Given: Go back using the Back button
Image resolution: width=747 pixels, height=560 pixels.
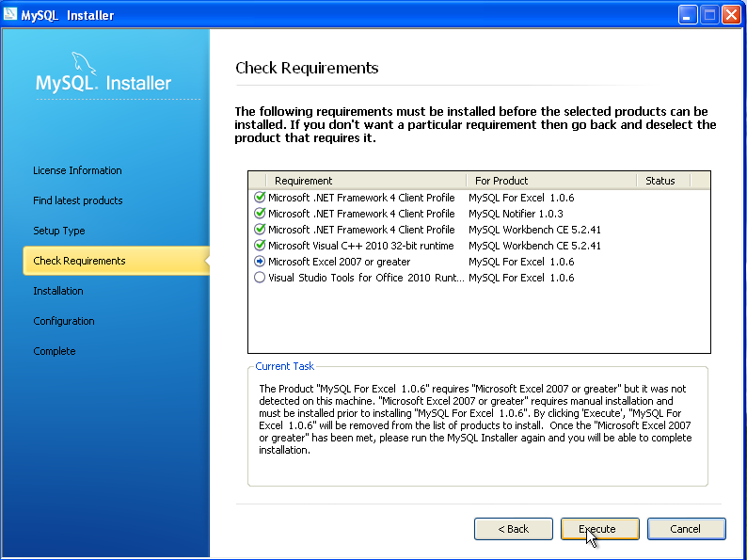Looking at the screenshot, I should [x=513, y=529].
